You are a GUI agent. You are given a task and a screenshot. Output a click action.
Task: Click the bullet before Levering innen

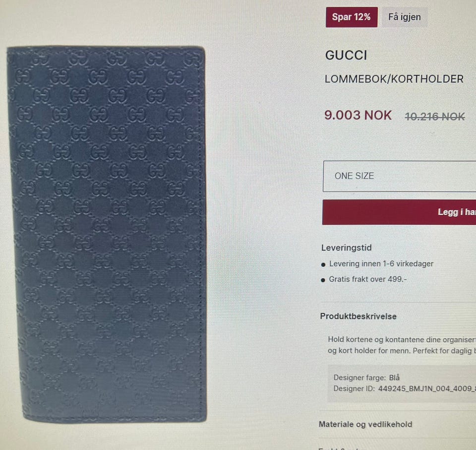(x=323, y=264)
